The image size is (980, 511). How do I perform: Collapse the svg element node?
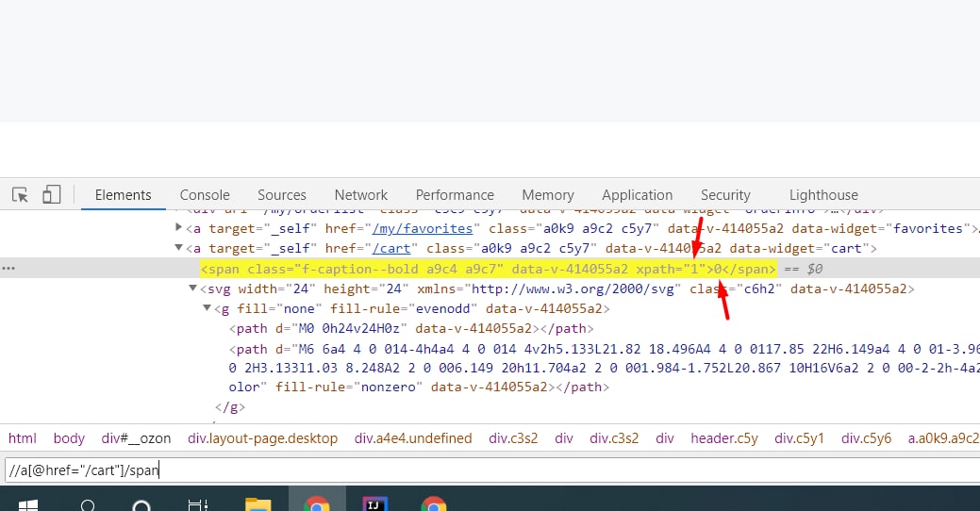point(192,288)
